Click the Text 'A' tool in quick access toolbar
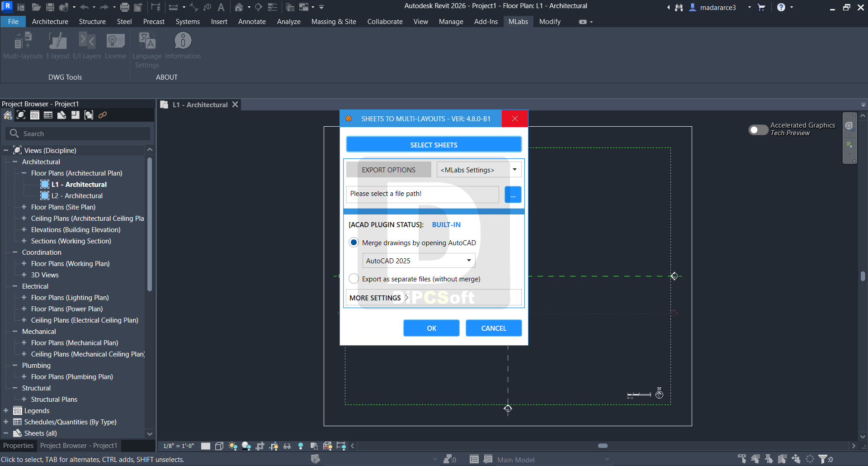 221,7
